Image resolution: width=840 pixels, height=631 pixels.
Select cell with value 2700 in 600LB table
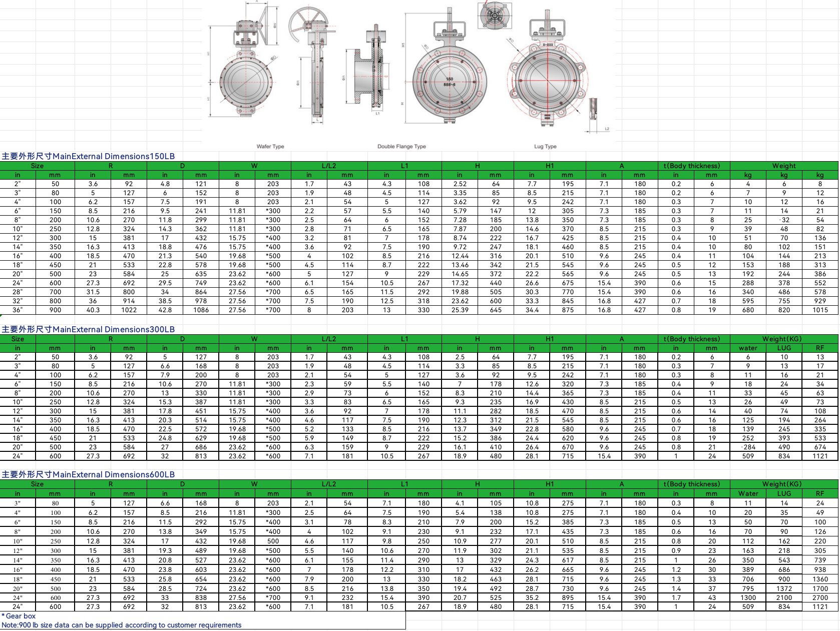click(x=820, y=597)
